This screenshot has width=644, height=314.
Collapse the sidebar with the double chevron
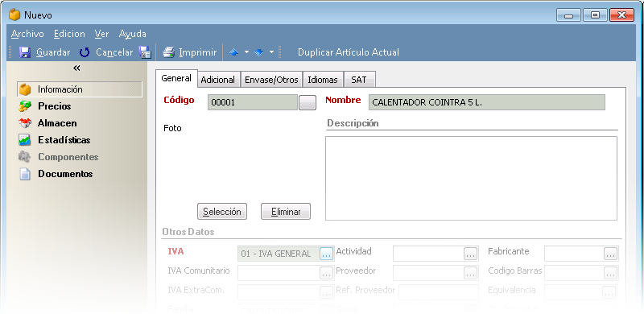76,68
